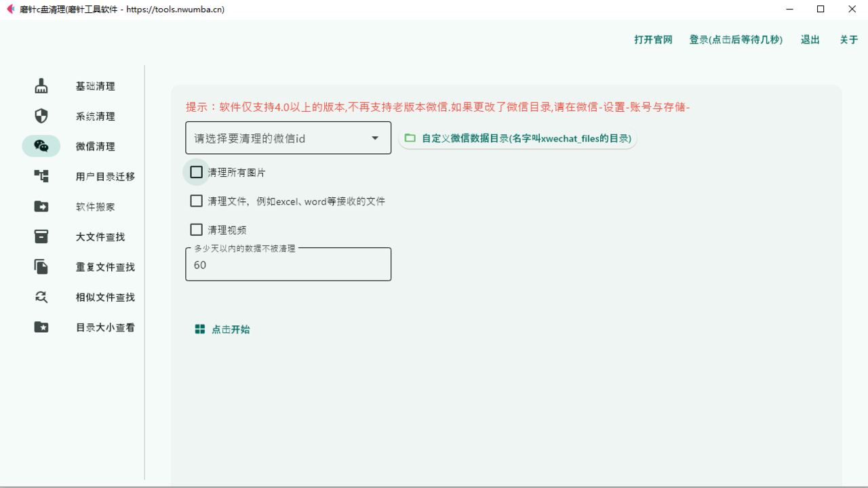Click the 退出 button
Screen dimensions: 868x488
(810, 39)
